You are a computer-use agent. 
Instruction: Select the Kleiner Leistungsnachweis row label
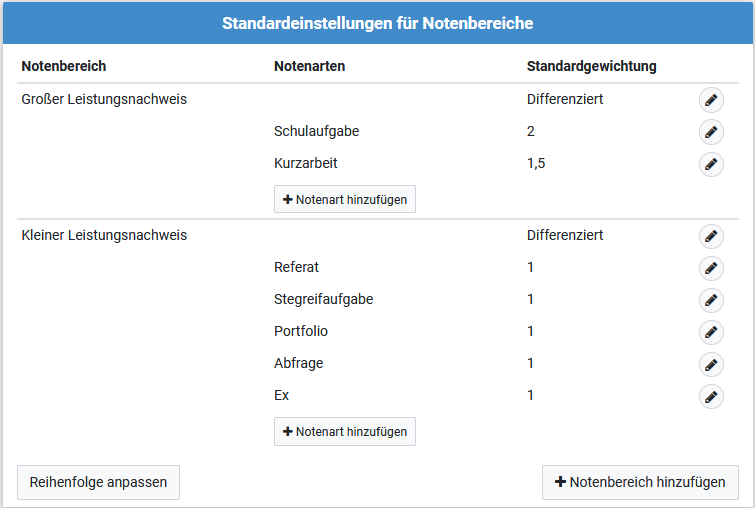104,235
